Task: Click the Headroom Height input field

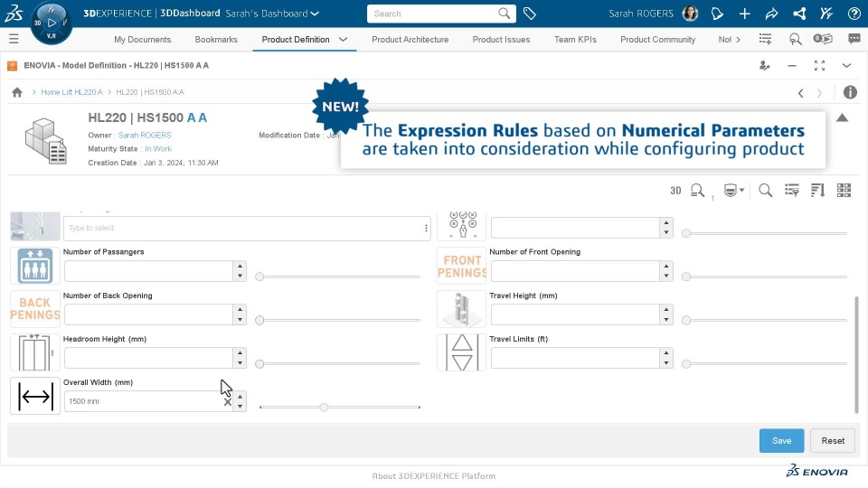Action: 149,358
